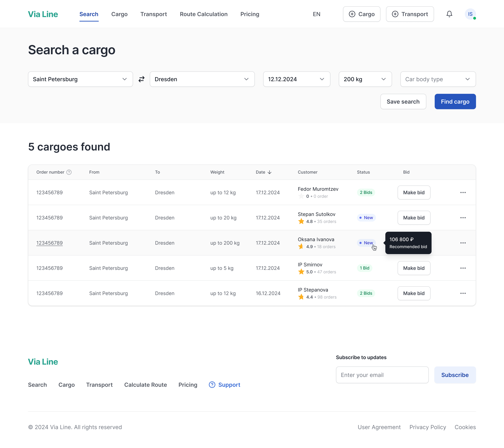Viewport: 504px width, 448px height.
Task: Open three-dot menu for Oksana Ivanova row
Action: point(463,243)
